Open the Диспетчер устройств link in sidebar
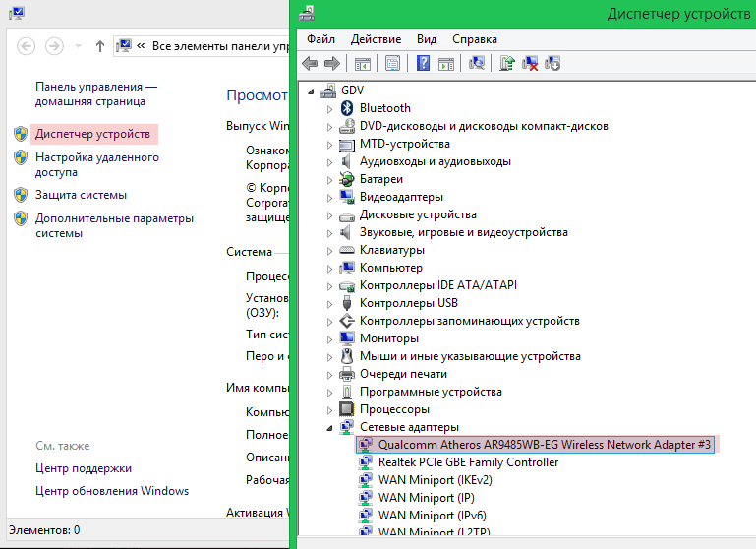756x549 pixels. point(92,134)
